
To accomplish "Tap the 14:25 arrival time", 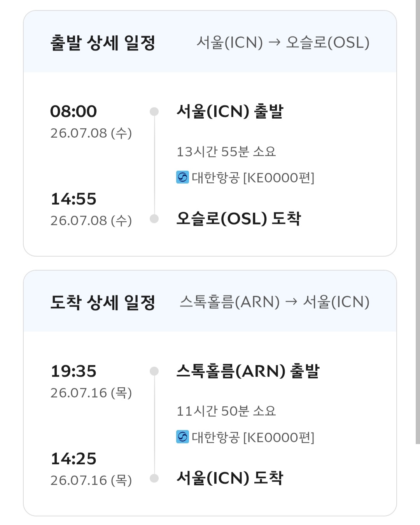I will pos(73,459).
